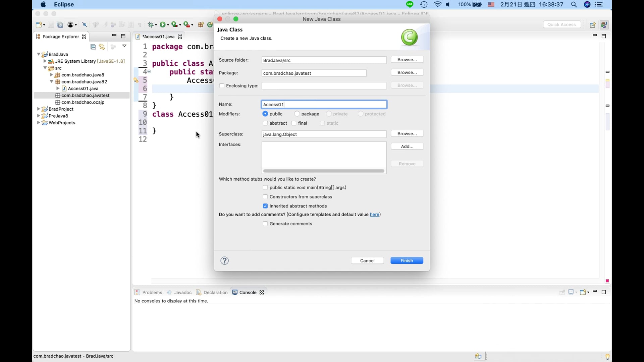Click the Finish button

(x=407, y=261)
